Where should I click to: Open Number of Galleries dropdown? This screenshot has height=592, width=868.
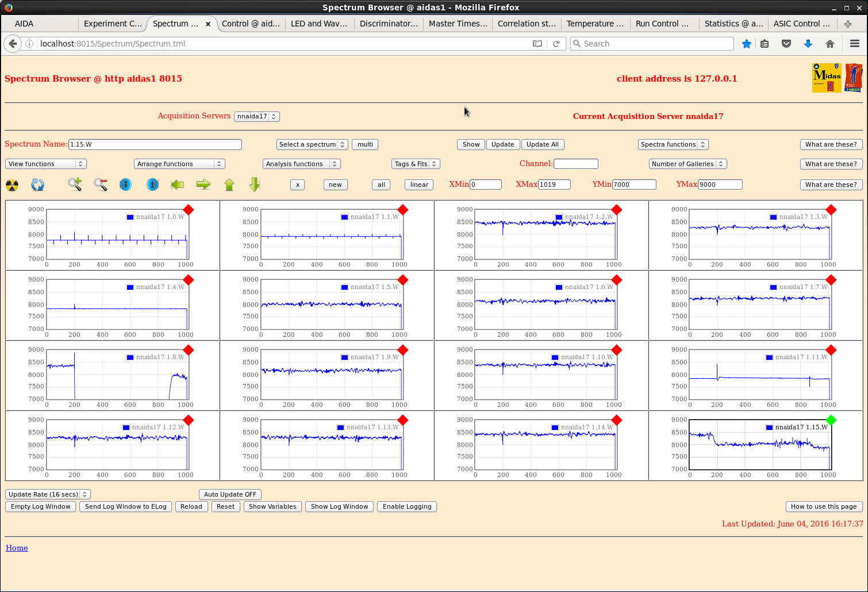688,164
